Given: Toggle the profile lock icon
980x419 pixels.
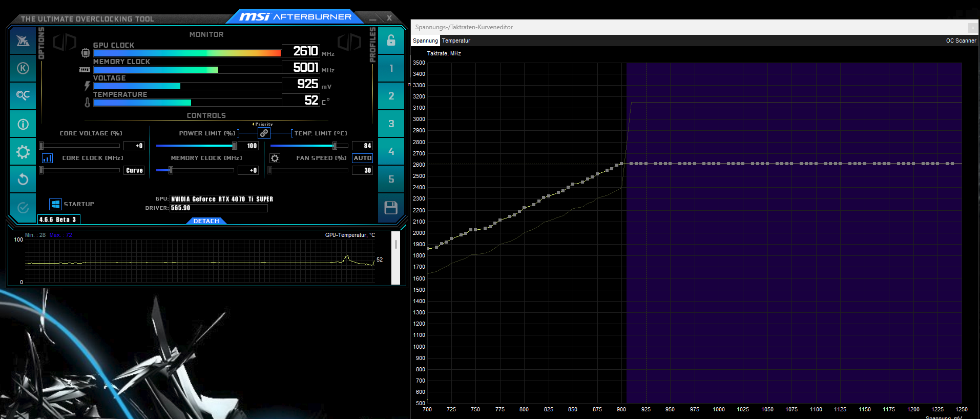Looking at the screenshot, I should pyautogui.click(x=391, y=41).
